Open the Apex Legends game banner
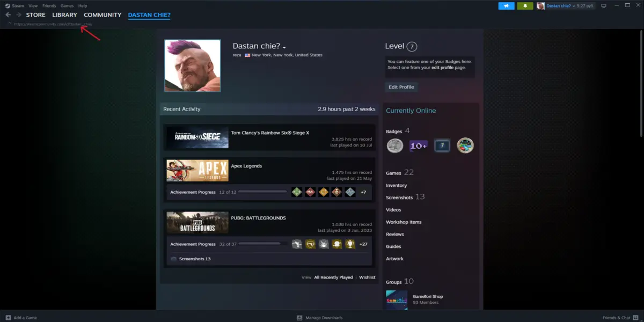The height and width of the screenshot is (322, 644). (x=197, y=171)
